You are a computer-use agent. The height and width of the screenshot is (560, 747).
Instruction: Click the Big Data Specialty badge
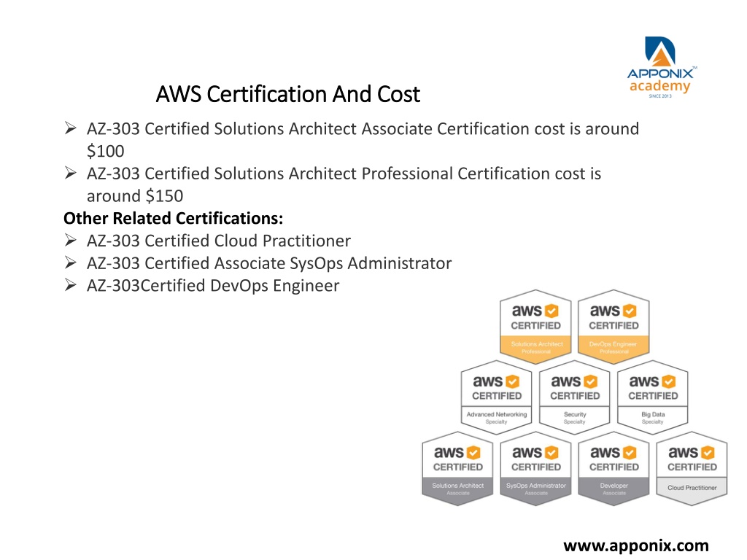coord(653,397)
